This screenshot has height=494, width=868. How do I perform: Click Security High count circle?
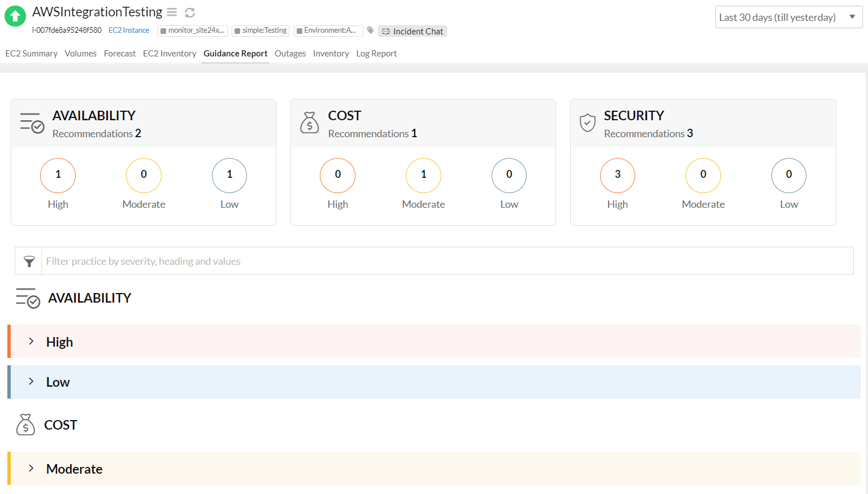coord(618,175)
